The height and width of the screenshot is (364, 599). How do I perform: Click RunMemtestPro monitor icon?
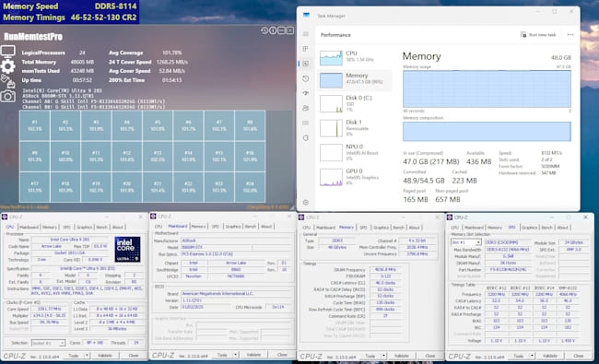click(8, 52)
